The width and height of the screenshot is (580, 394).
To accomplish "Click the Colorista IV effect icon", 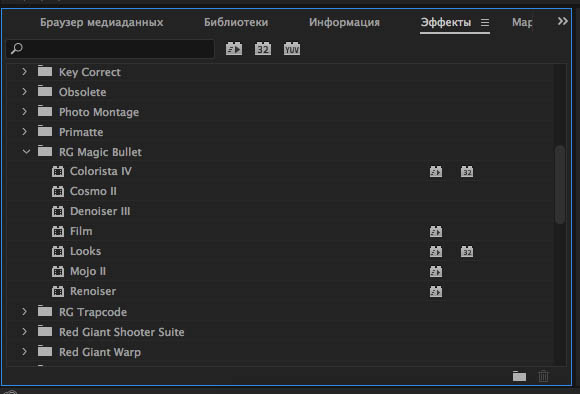I will pos(58,172).
